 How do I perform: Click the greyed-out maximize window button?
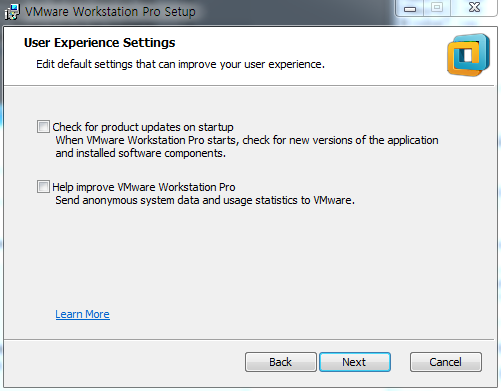pyautogui.click(x=437, y=8)
